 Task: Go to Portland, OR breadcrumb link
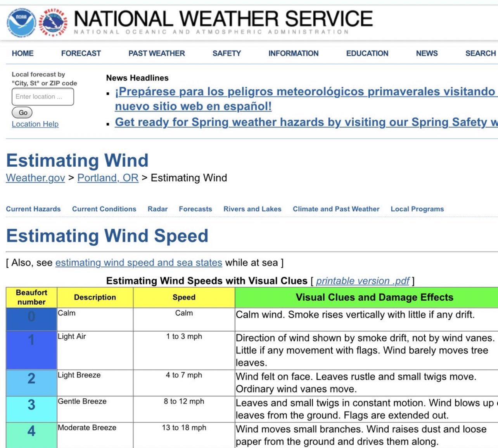(x=108, y=178)
